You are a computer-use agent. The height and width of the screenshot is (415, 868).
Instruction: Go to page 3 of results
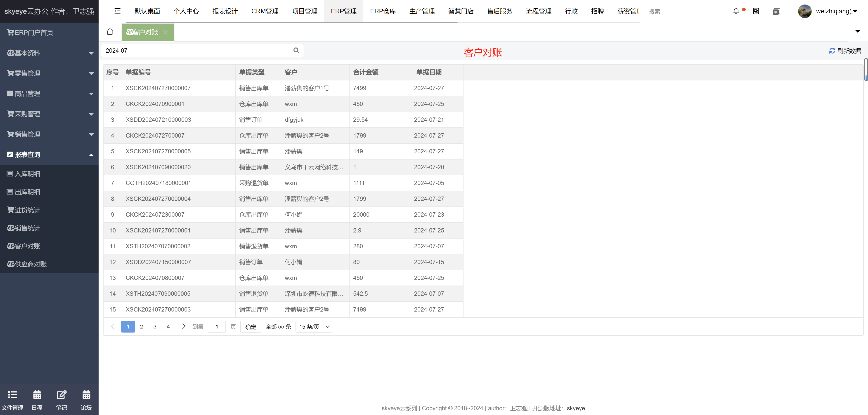155,327
